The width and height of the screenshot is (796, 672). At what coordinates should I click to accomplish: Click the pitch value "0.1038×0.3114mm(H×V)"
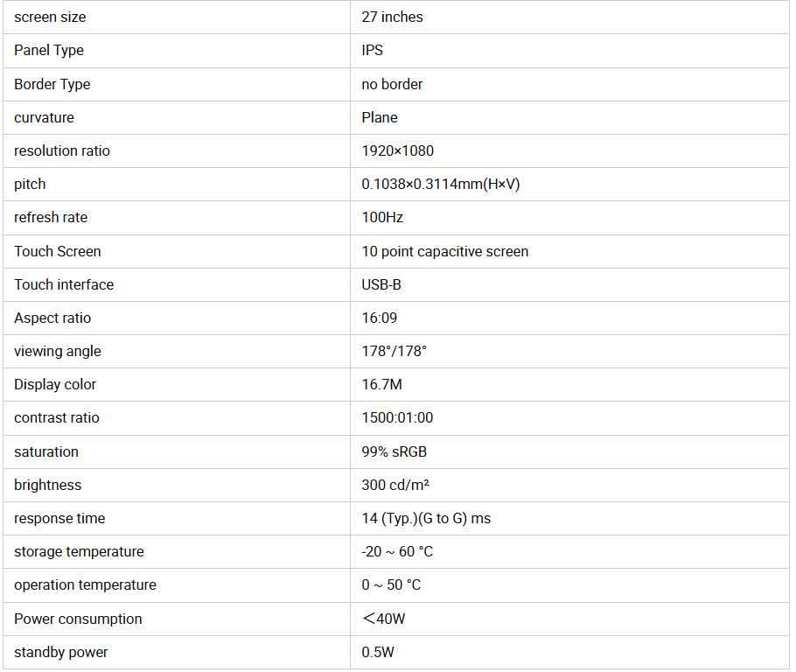coord(441,185)
